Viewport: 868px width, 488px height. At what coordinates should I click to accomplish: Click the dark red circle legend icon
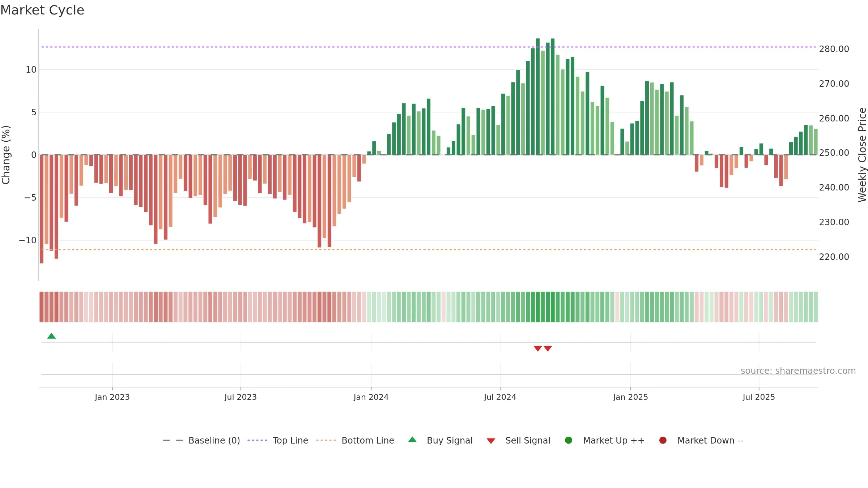[x=663, y=440]
